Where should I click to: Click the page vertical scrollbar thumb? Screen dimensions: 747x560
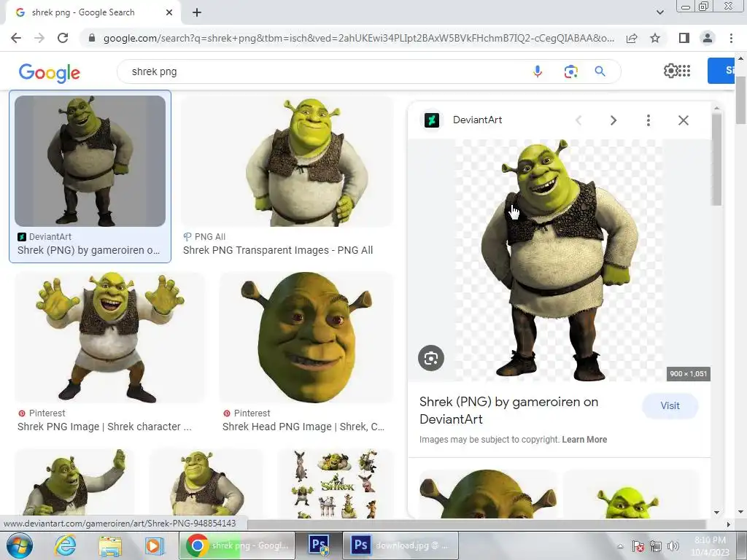(x=741, y=100)
